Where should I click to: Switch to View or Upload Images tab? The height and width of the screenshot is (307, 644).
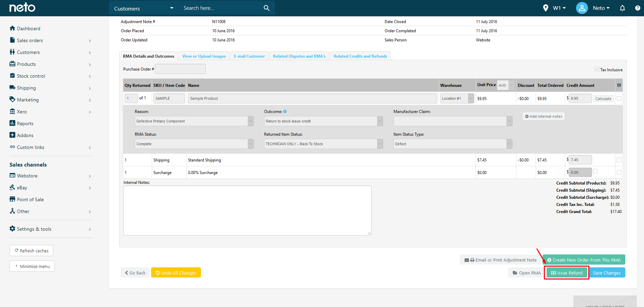pyautogui.click(x=204, y=56)
